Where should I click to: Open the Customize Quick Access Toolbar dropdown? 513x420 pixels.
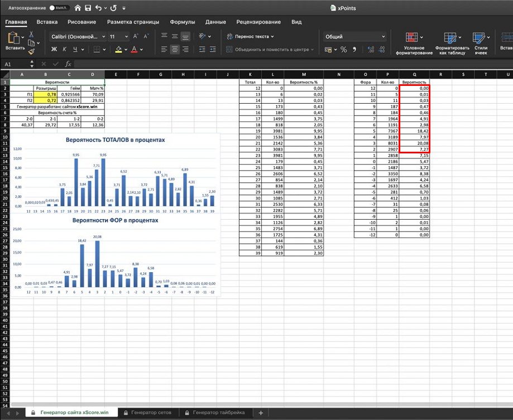point(124,8)
